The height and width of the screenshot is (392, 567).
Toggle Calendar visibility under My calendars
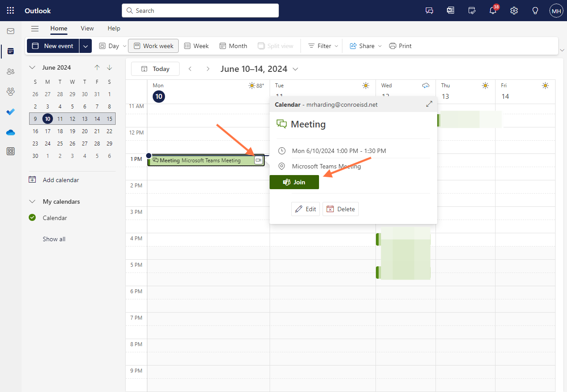32,217
